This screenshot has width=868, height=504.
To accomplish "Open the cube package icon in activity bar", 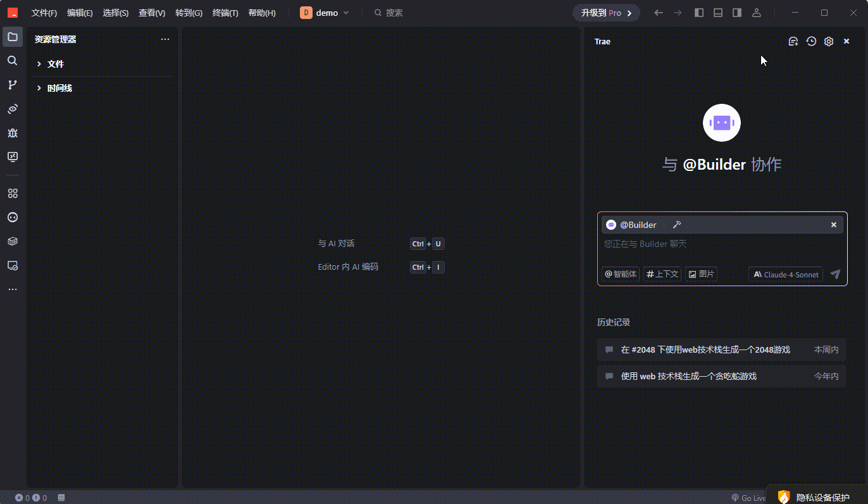I will [13, 241].
